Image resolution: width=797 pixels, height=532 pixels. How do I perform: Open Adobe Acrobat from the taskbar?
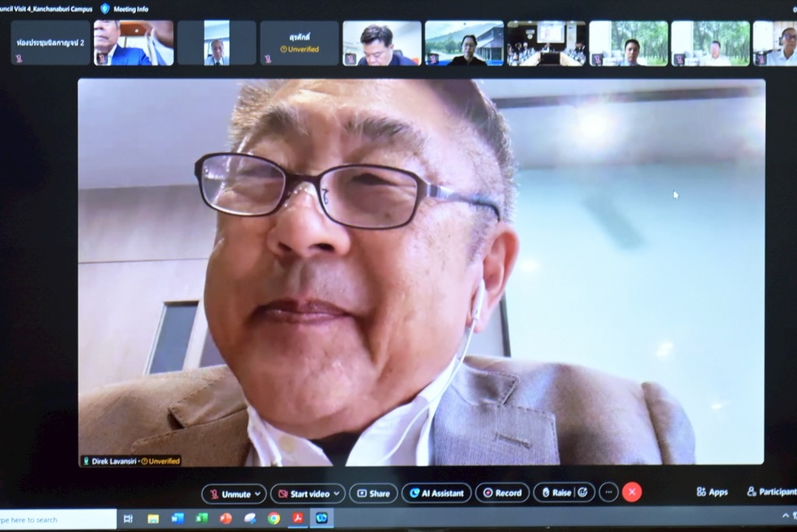click(297, 519)
